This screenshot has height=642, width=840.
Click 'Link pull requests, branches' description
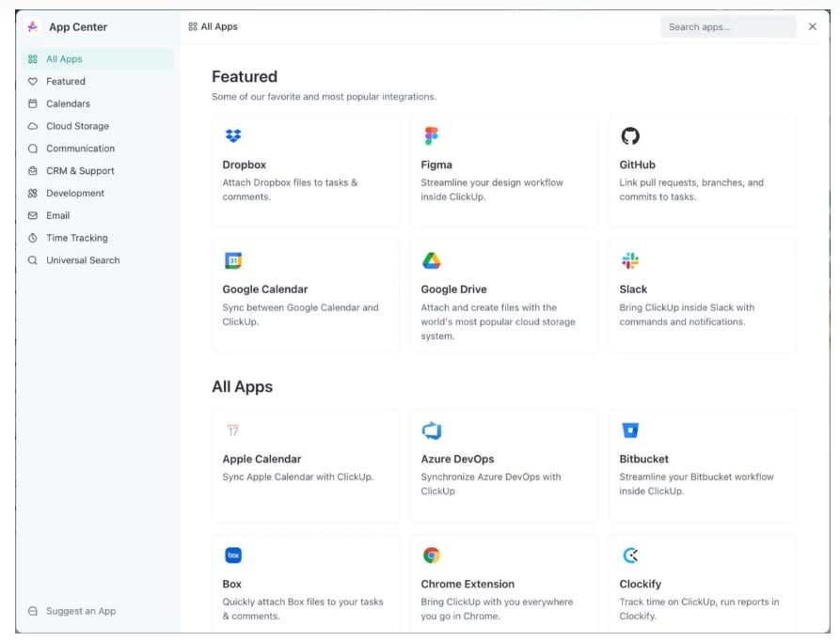tap(691, 190)
